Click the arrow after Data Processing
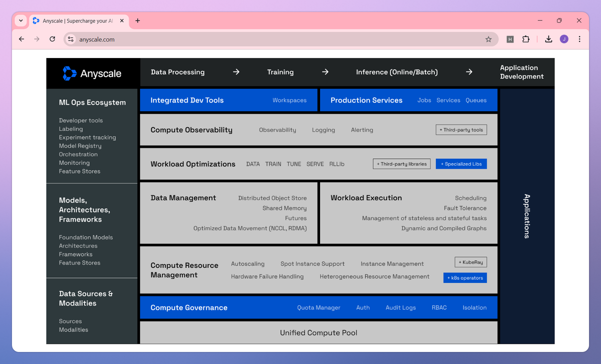The image size is (601, 364). [x=236, y=72]
